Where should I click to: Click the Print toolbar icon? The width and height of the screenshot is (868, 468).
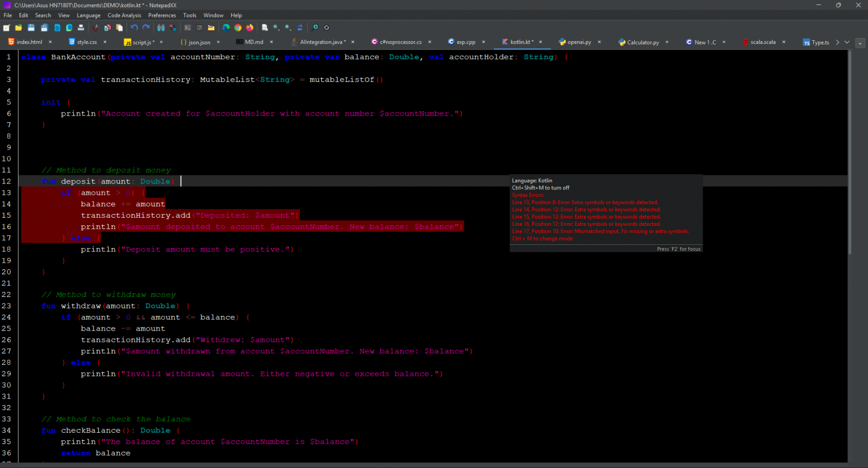click(x=81, y=28)
